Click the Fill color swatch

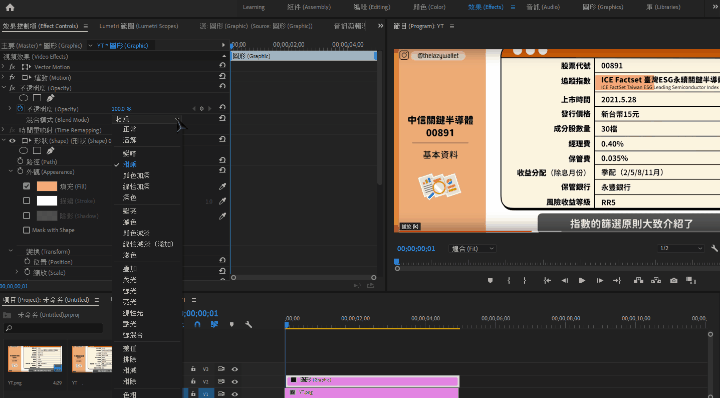click(47, 186)
